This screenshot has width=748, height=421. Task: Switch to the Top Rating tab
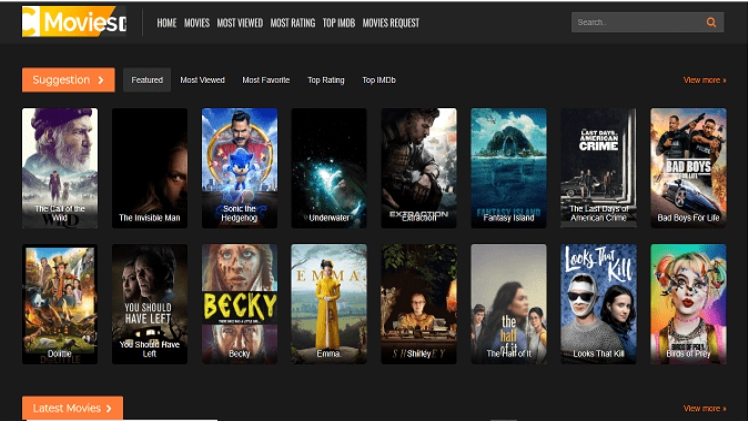click(x=326, y=80)
